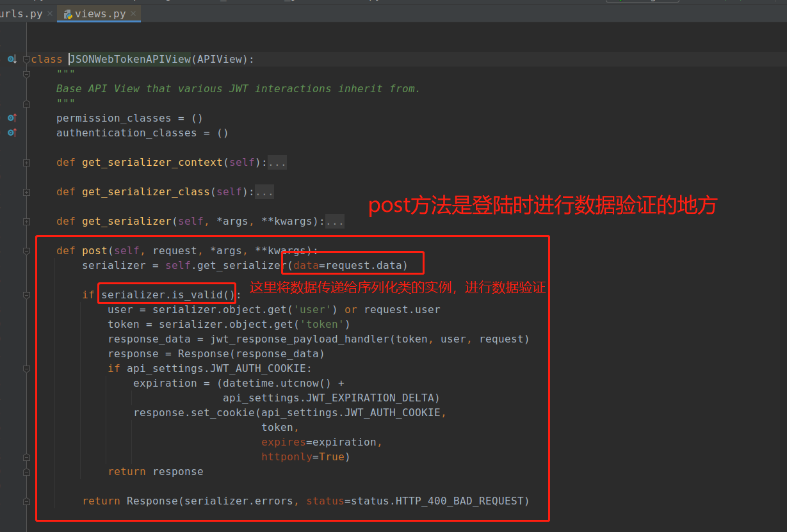Collapse the post method using its fold marker

click(26, 251)
